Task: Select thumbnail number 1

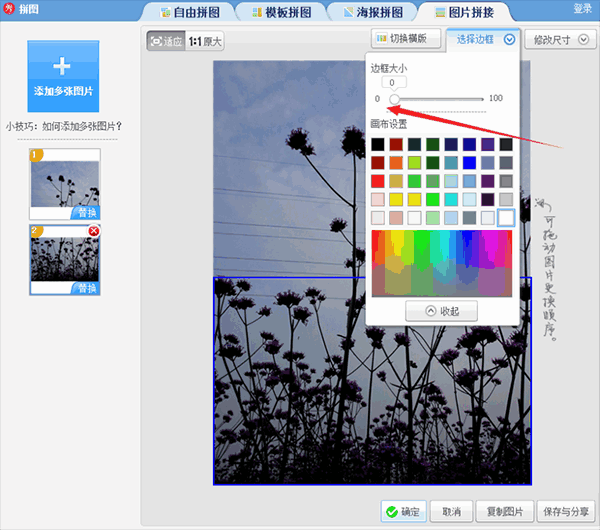Action: [x=65, y=184]
